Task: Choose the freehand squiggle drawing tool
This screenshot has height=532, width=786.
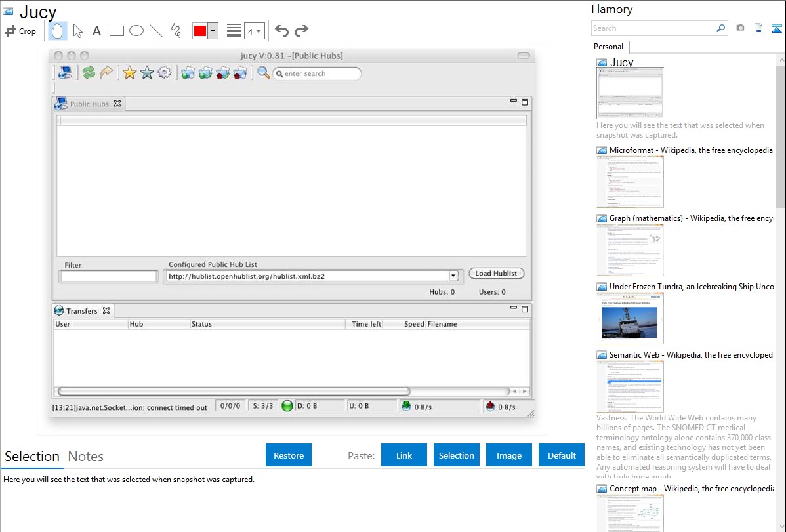Action: tap(176, 31)
